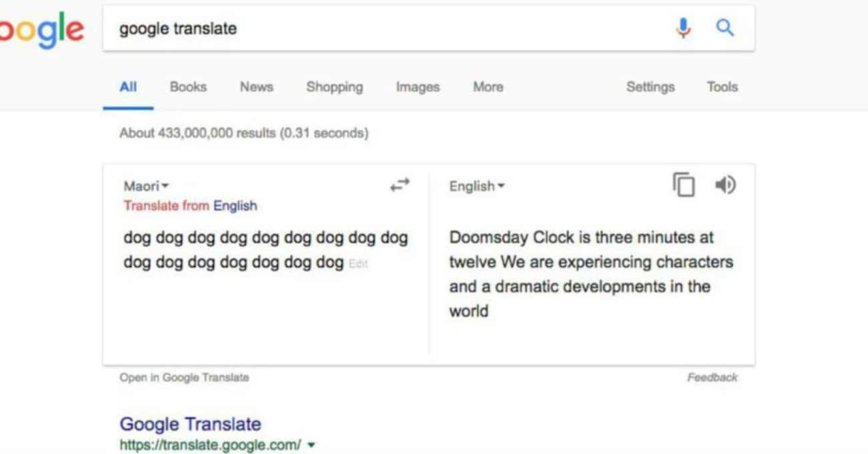Image resolution: width=868 pixels, height=454 pixels.
Task: Switch to the Shopping tab
Action: [335, 87]
